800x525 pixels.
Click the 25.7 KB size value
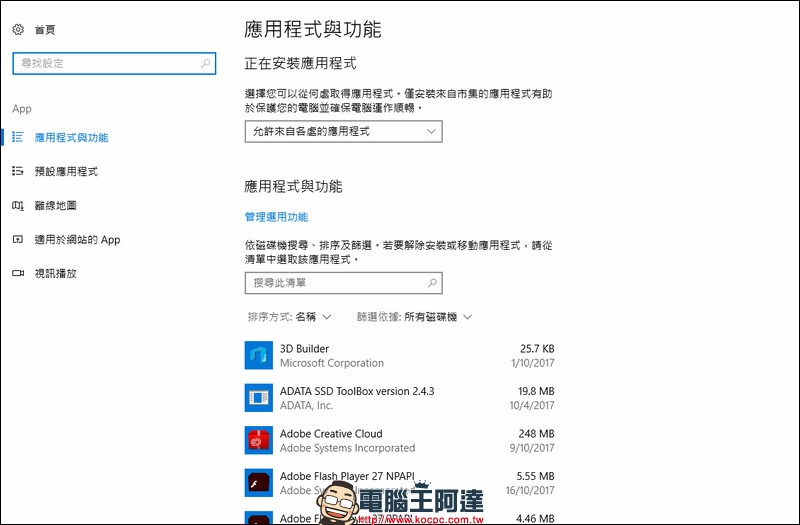coord(537,349)
